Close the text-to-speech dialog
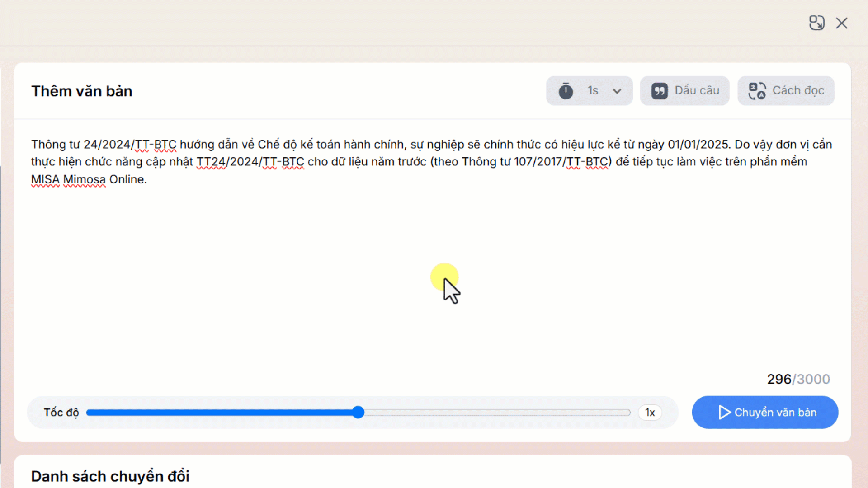 [842, 23]
